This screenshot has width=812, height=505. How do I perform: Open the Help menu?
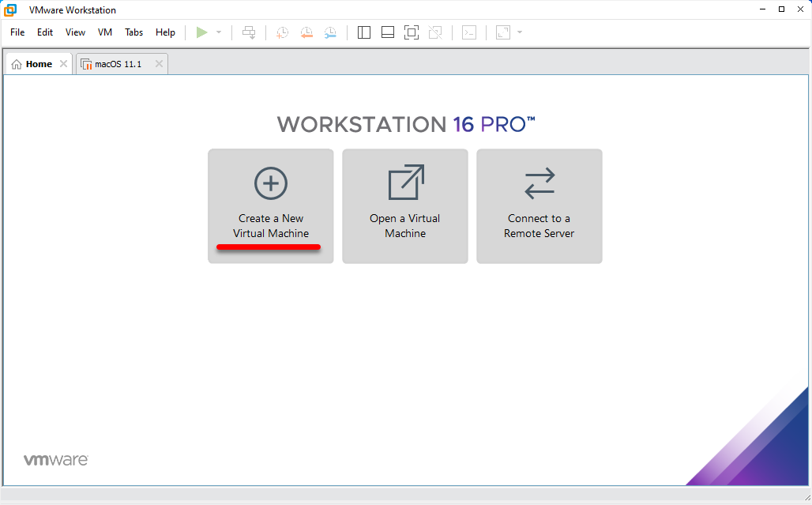point(165,32)
